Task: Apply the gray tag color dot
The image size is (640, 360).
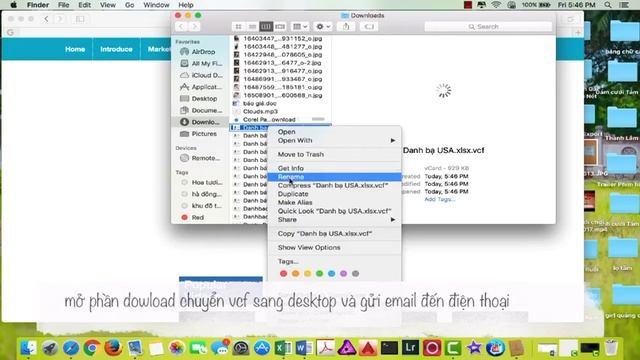Action: tap(356, 273)
